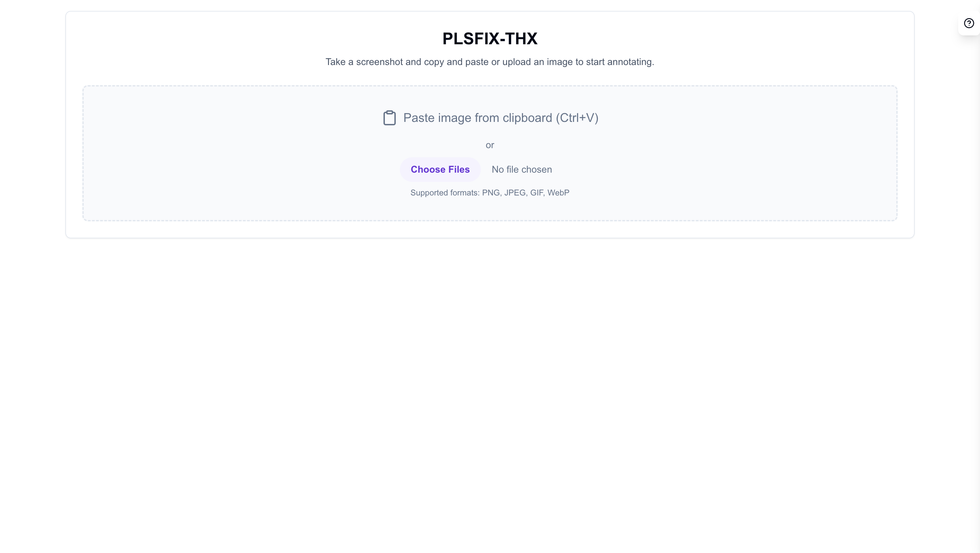Click the 'No file chosen' label
Image resolution: width=980 pixels, height=553 pixels.
point(521,169)
